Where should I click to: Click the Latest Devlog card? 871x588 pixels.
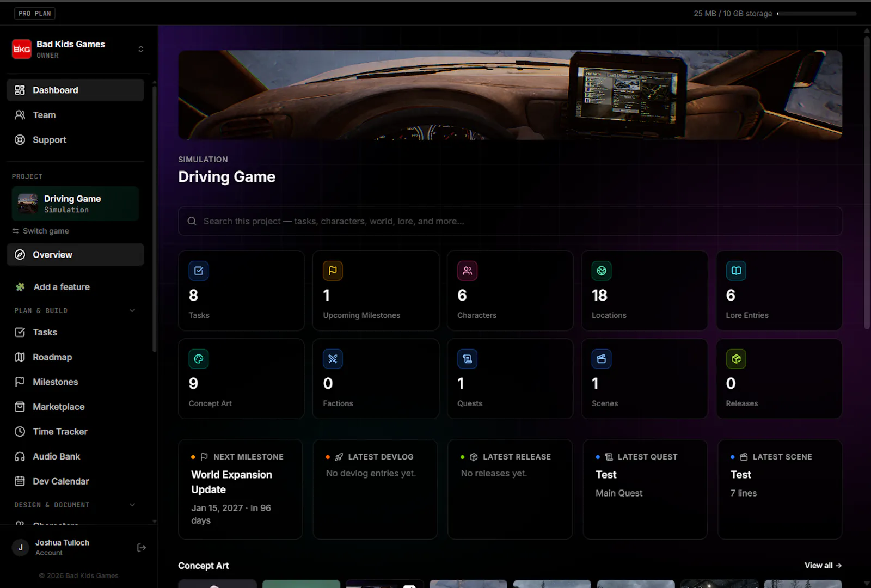click(x=376, y=489)
